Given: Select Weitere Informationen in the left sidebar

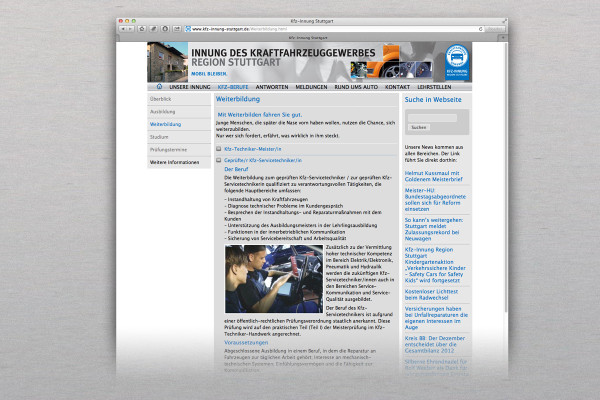Looking at the screenshot, I should 179,162.
